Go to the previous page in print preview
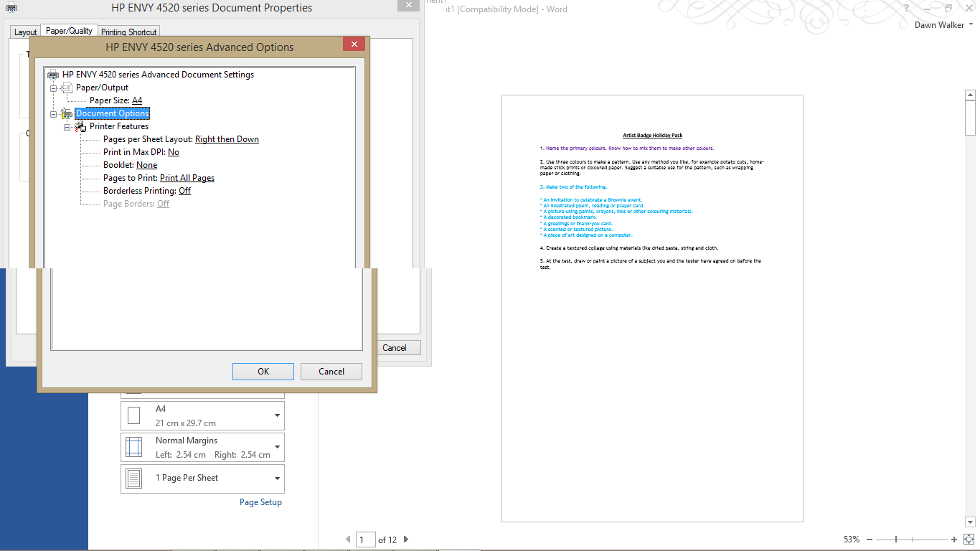The width and height of the screenshot is (980, 551). 349,539
